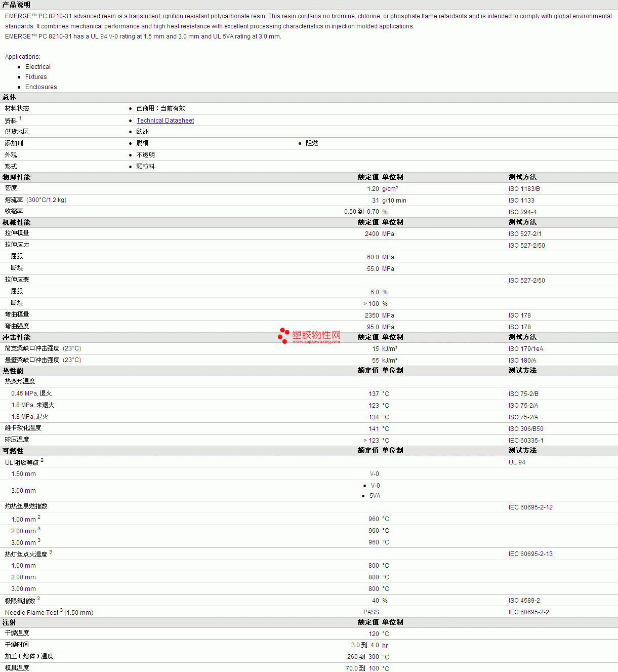This screenshot has width=618, height=672.
Task: Click the PASS result value
Action: [x=371, y=612]
